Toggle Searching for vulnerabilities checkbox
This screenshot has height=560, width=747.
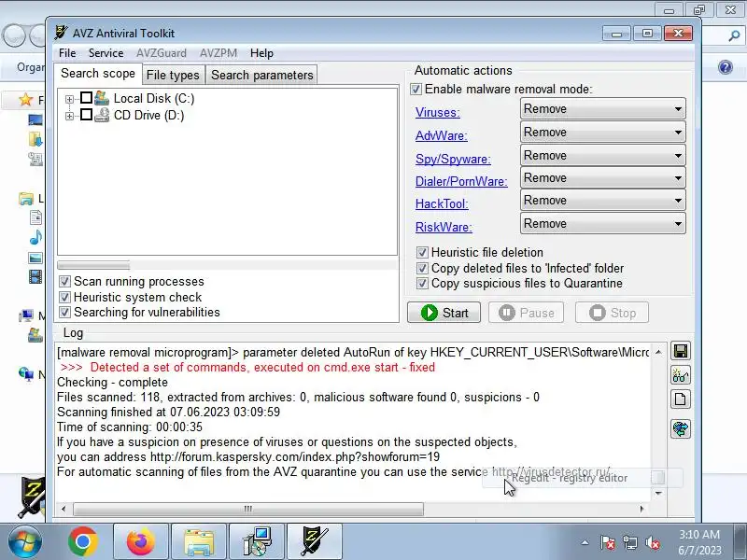click(x=64, y=313)
